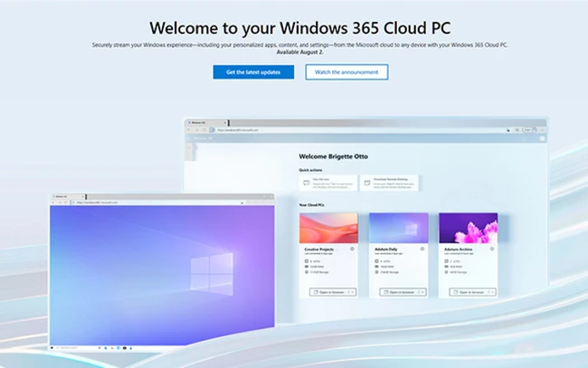
Task: Click back arrow in large browser window
Action: click(x=189, y=130)
